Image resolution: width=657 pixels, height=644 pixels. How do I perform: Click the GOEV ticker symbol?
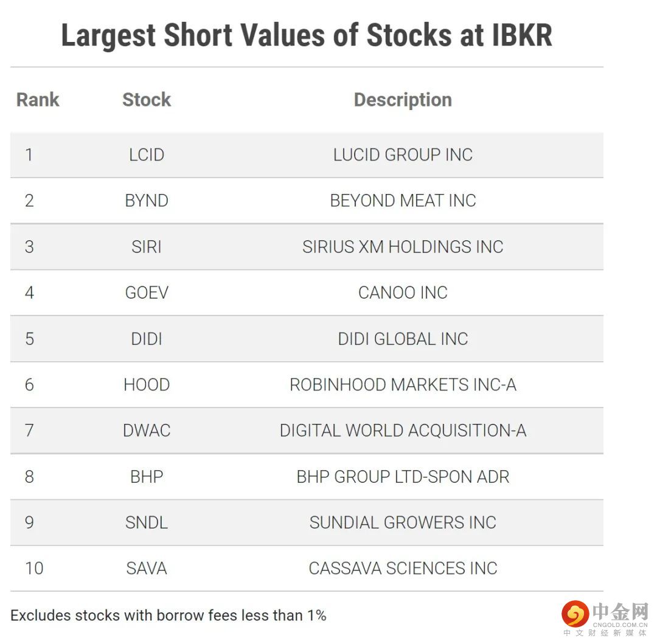point(147,293)
